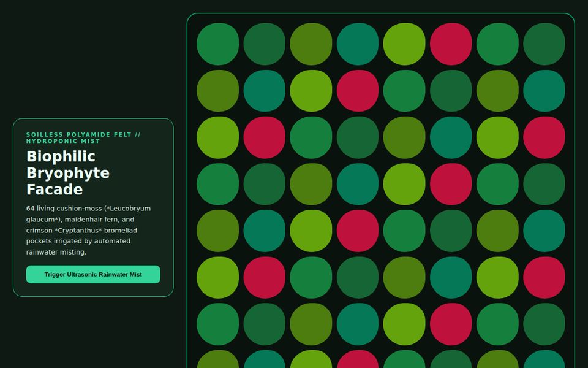Select the lime-green pocket in the first grid row
This screenshot has width=588, height=368.
tap(404, 44)
